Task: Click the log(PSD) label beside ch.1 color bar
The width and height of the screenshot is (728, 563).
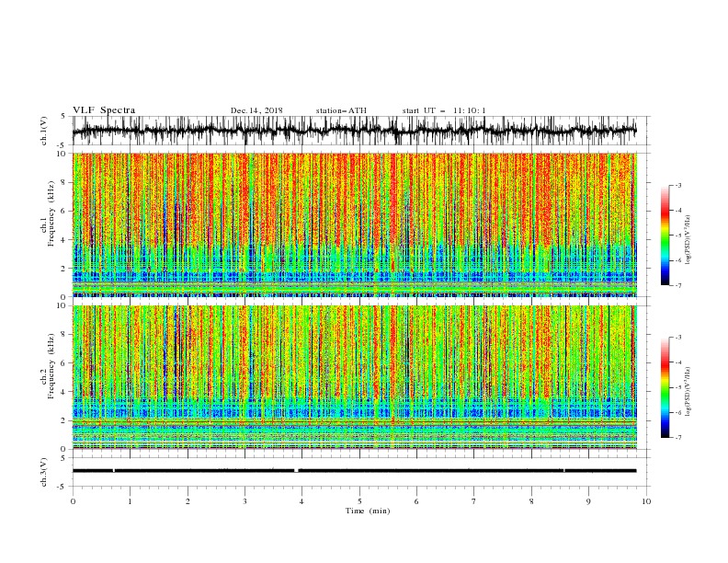Action: 688,240
